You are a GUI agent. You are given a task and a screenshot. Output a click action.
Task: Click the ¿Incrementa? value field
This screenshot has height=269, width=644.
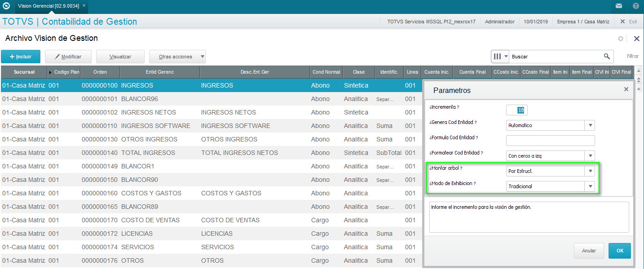coord(517,110)
